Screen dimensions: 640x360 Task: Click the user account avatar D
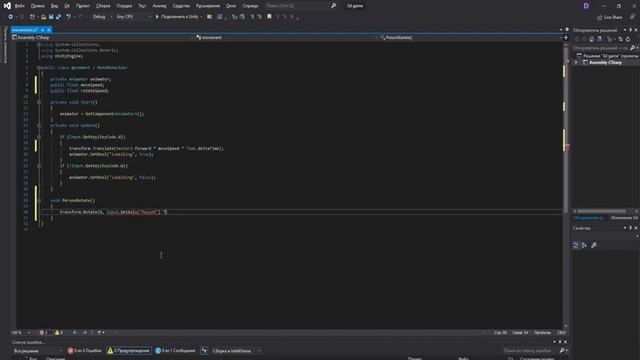pyautogui.click(x=586, y=6)
